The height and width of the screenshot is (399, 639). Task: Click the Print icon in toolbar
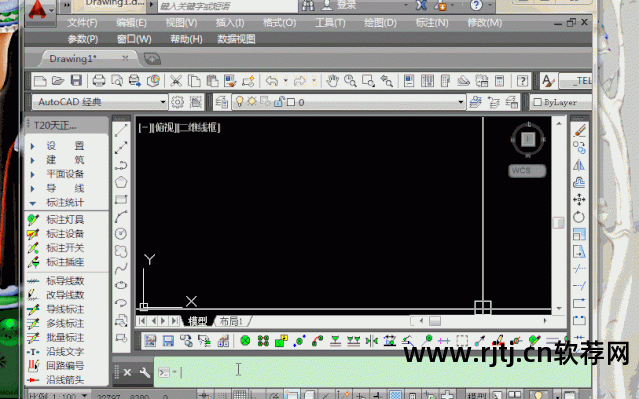[99, 81]
